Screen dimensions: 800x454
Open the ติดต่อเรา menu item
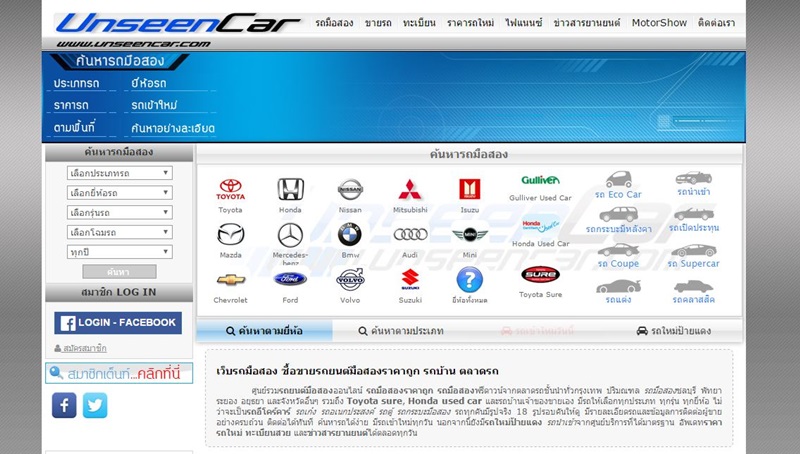716,23
